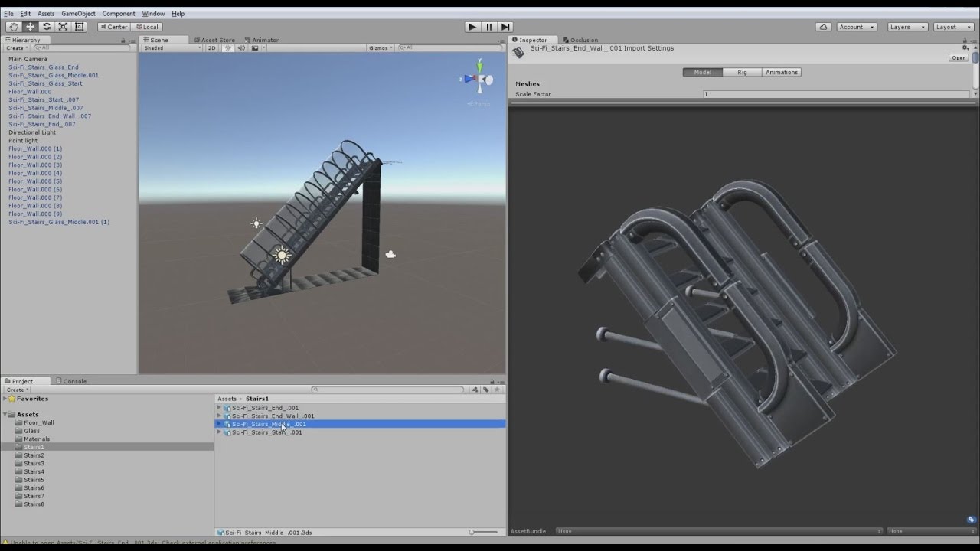The height and width of the screenshot is (551, 980).
Task: Click the Scale Factor input field
Action: click(x=836, y=94)
